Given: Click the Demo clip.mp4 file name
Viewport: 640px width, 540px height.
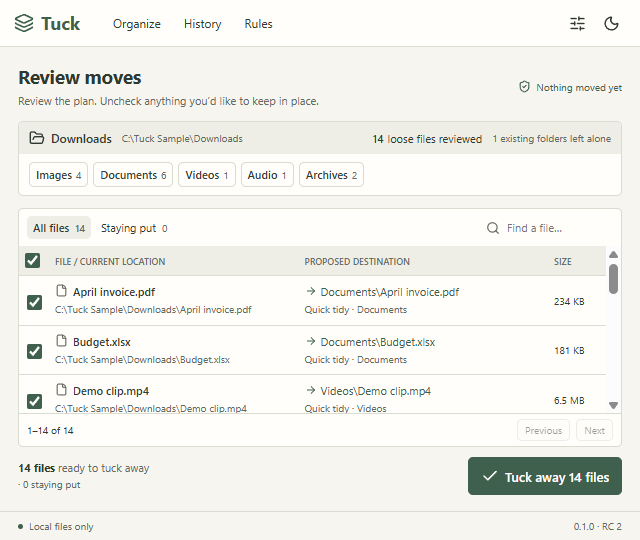Looking at the screenshot, I should point(111,391).
